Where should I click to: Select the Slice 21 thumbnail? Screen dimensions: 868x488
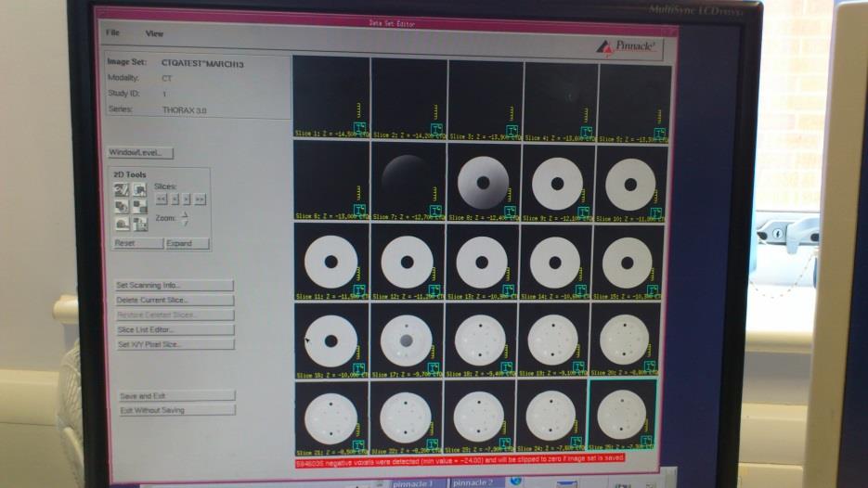[331, 417]
